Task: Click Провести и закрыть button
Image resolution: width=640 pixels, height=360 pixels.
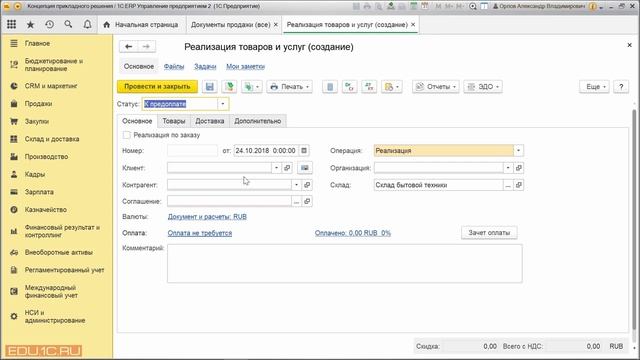Action: (x=157, y=87)
